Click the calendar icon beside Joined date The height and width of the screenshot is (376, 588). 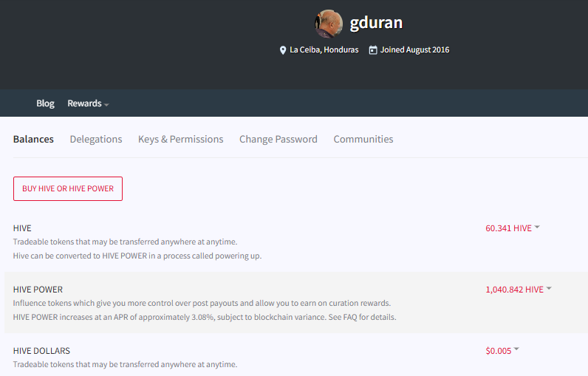coord(373,49)
